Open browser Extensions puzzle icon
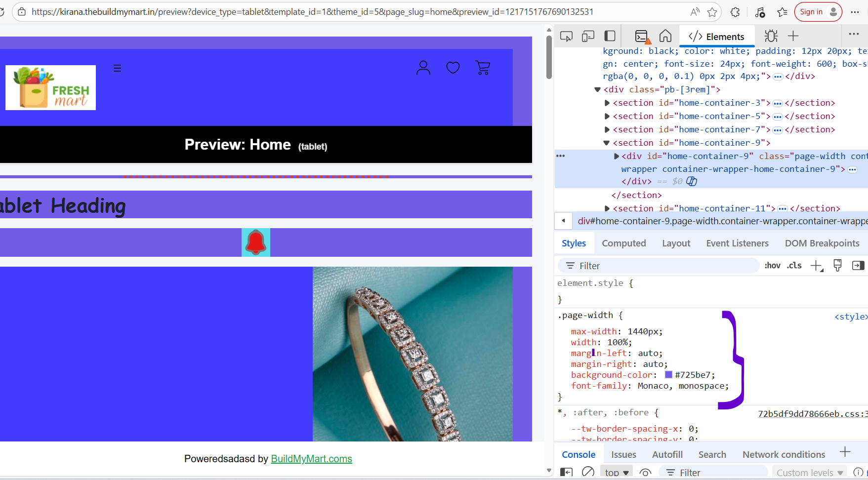The width and height of the screenshot is (868, 480). tap(735, 12)
